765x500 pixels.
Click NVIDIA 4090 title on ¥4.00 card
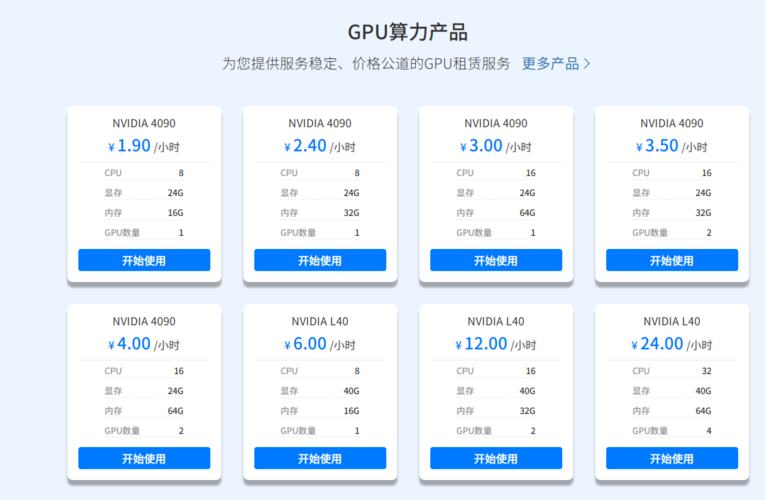tap(144, 321)
